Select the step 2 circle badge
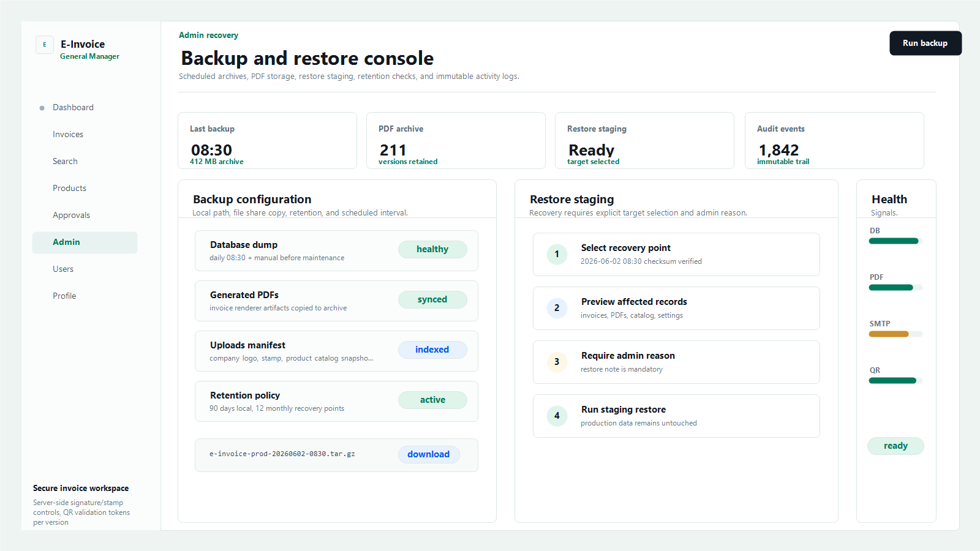The height and width of the screenshot is (551, 980). 557,308
